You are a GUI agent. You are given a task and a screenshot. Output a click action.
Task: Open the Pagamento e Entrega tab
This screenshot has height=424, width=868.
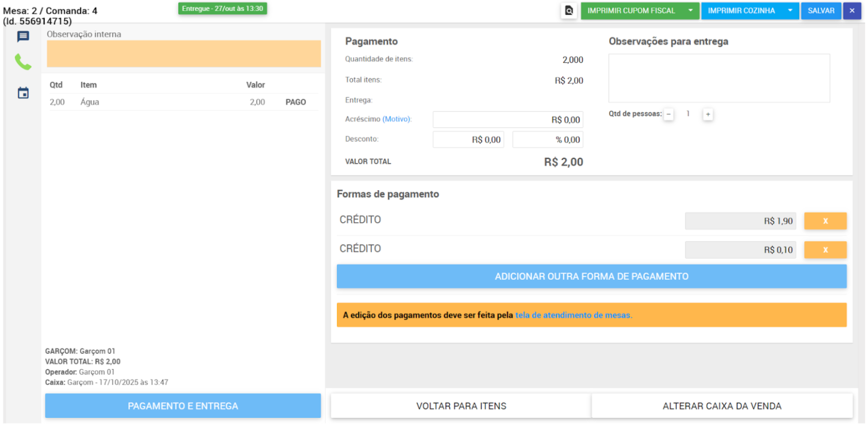[x=183, y=406]
